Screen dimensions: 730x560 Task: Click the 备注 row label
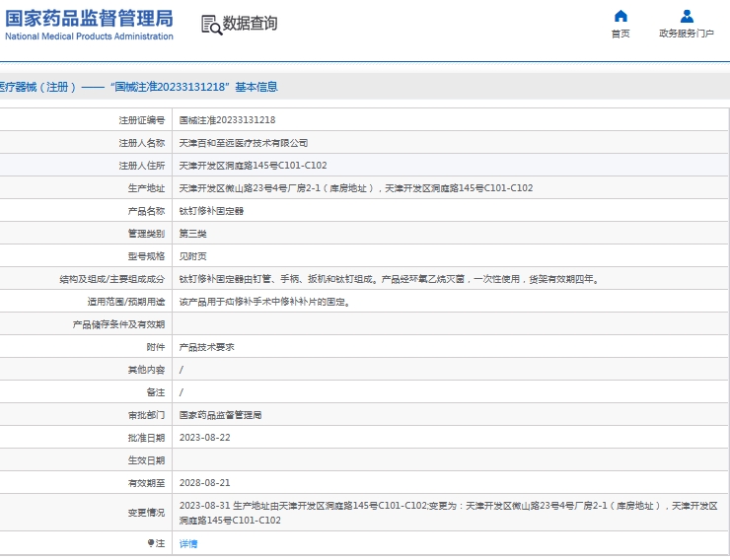[156, 392]
